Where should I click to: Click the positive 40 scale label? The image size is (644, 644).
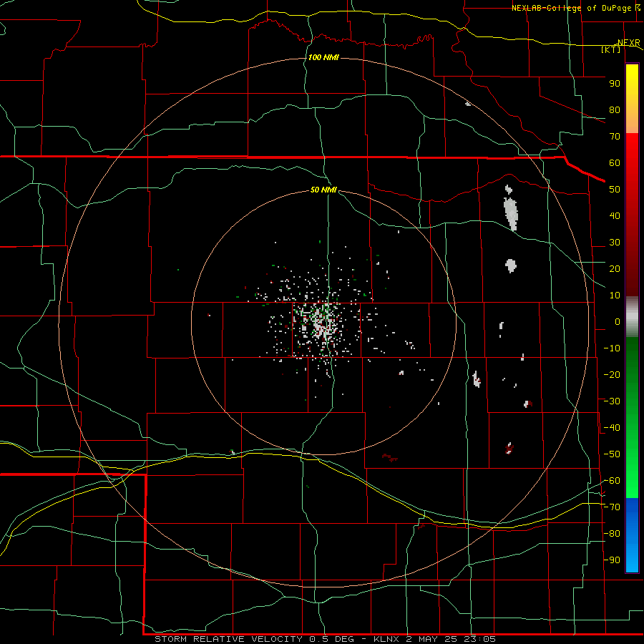click(615, 215)
